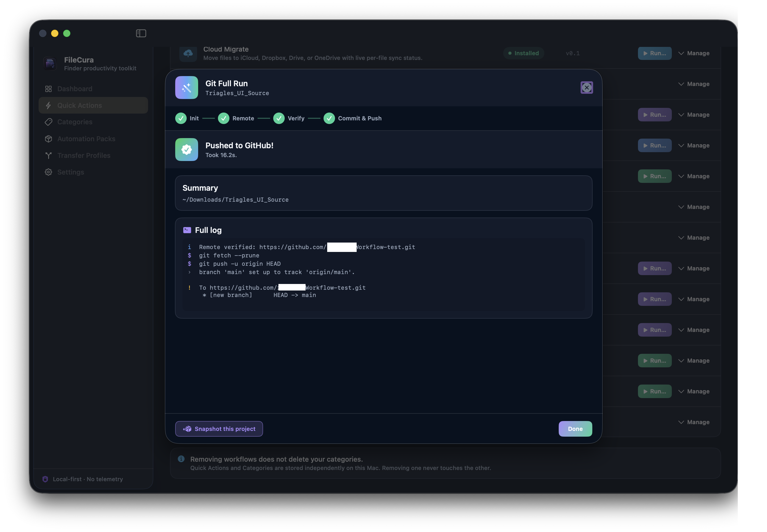Click the FileCura app logo

[x=50, y=63]
